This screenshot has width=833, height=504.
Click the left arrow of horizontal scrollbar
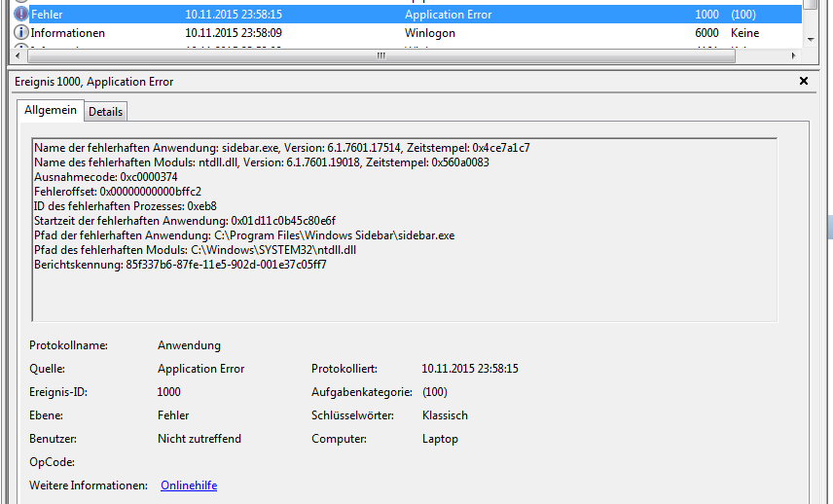[x=18, y=55]
